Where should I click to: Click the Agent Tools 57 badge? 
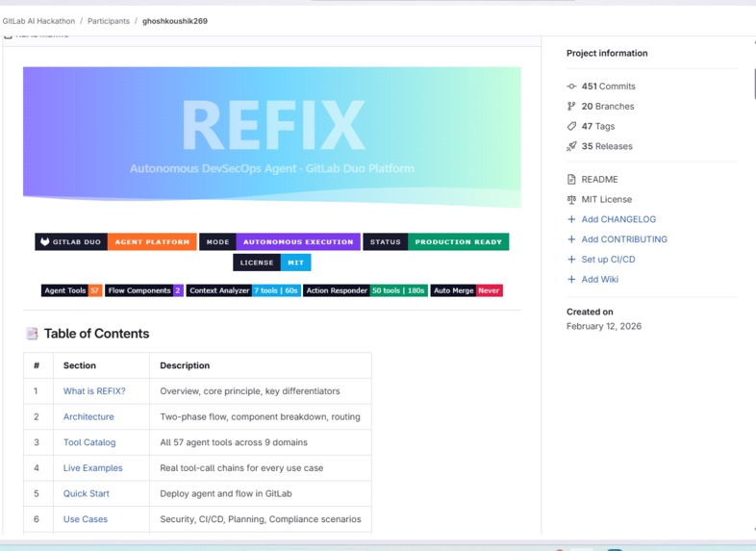(x=71, y=290)
